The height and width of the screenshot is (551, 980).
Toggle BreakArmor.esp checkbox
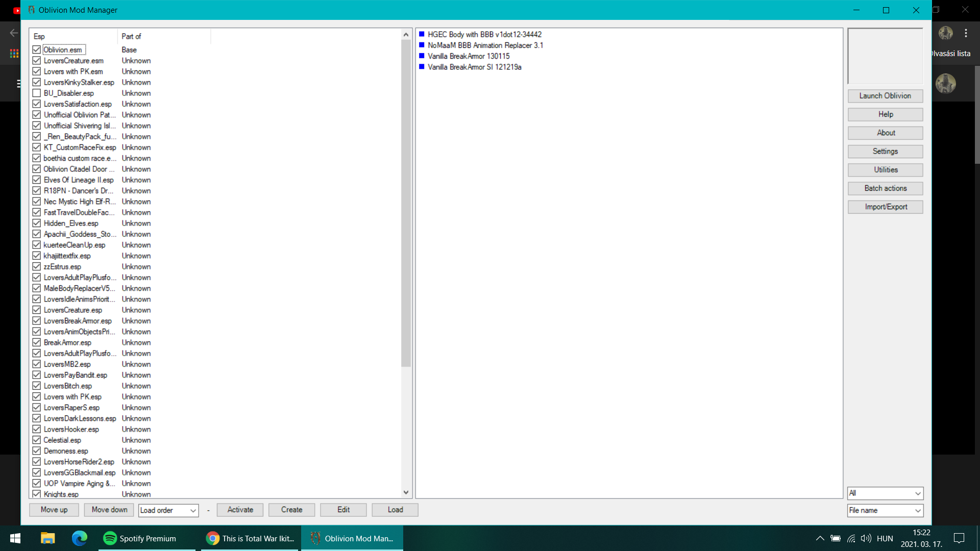37,343
